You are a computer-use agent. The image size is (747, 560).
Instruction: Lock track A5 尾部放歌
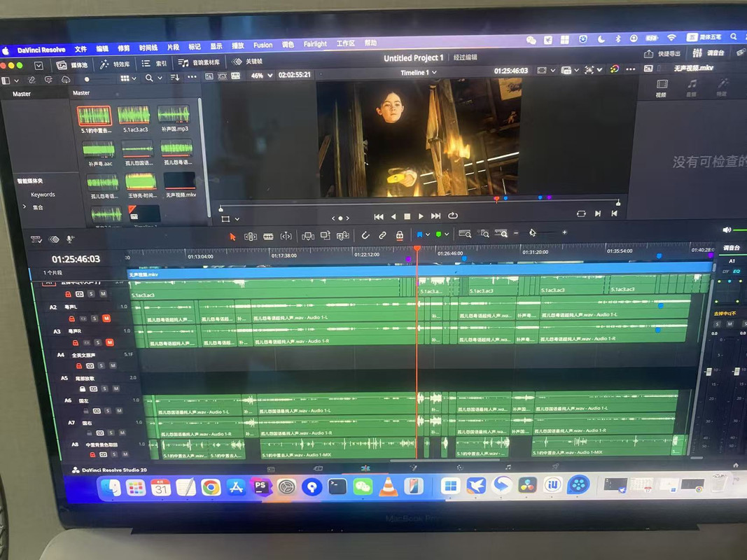click(82, 389)
